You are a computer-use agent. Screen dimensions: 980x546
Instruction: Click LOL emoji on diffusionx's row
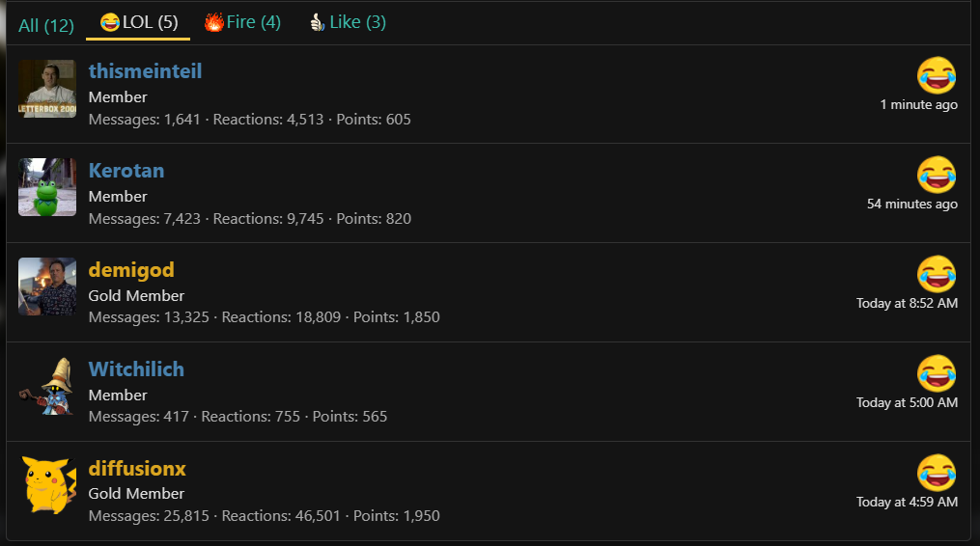point(937,473)
